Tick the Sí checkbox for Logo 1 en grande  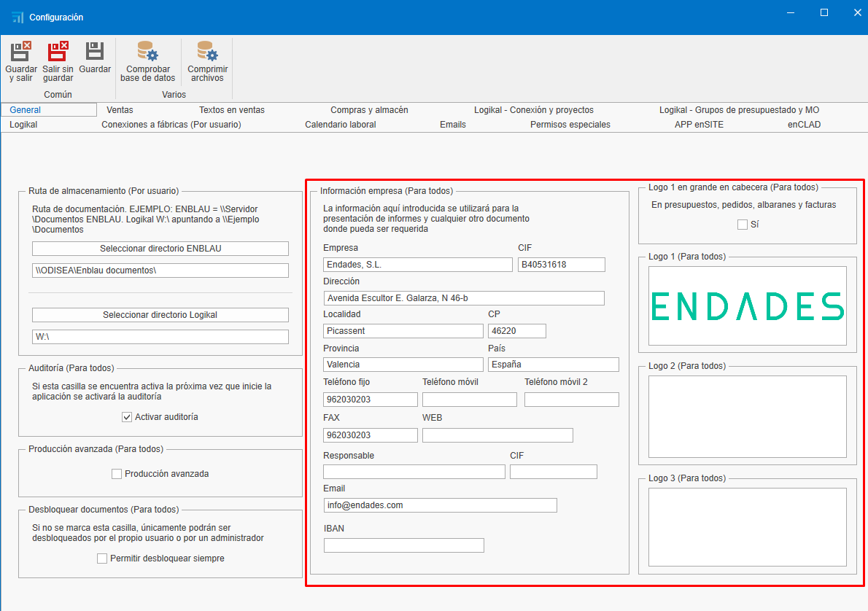click(743, 225)
